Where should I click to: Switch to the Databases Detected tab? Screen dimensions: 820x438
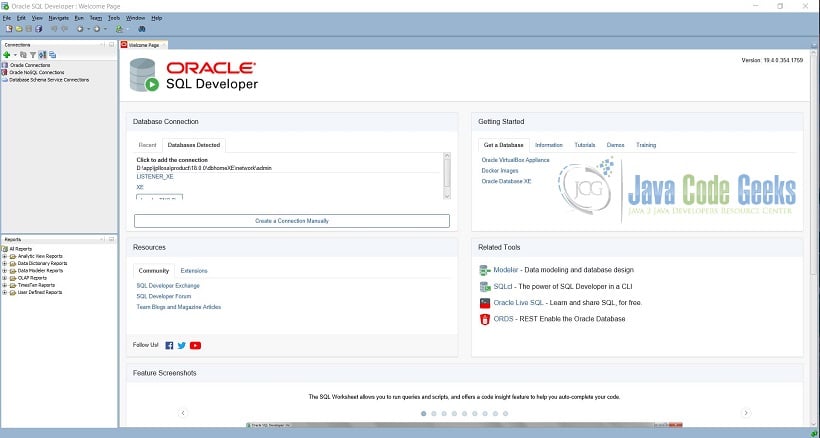click(193, 145)
